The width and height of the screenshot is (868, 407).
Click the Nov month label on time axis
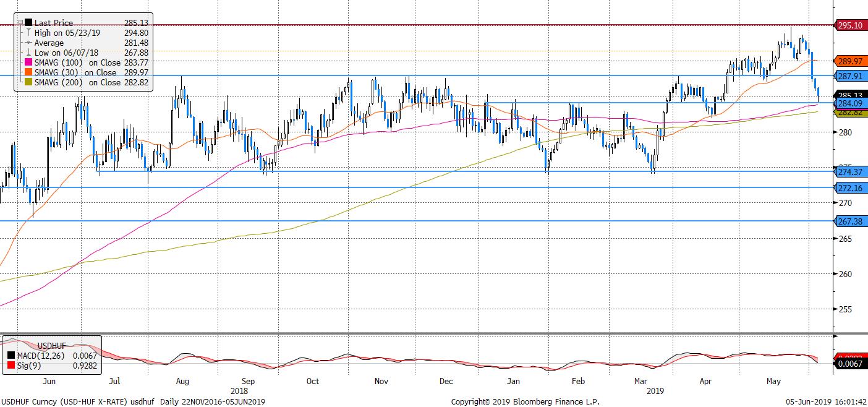coord(381,381)
